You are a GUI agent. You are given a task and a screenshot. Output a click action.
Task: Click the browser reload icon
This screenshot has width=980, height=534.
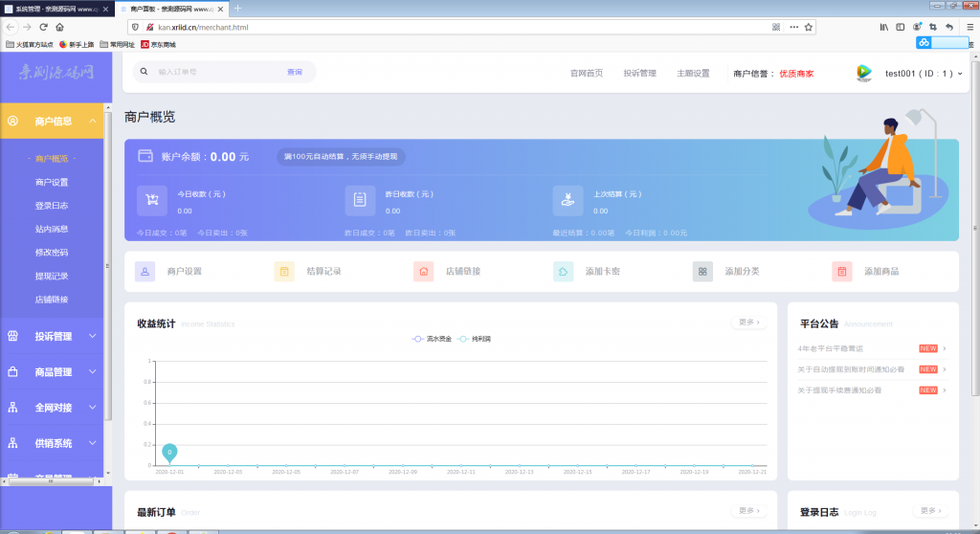coord(43,27)
